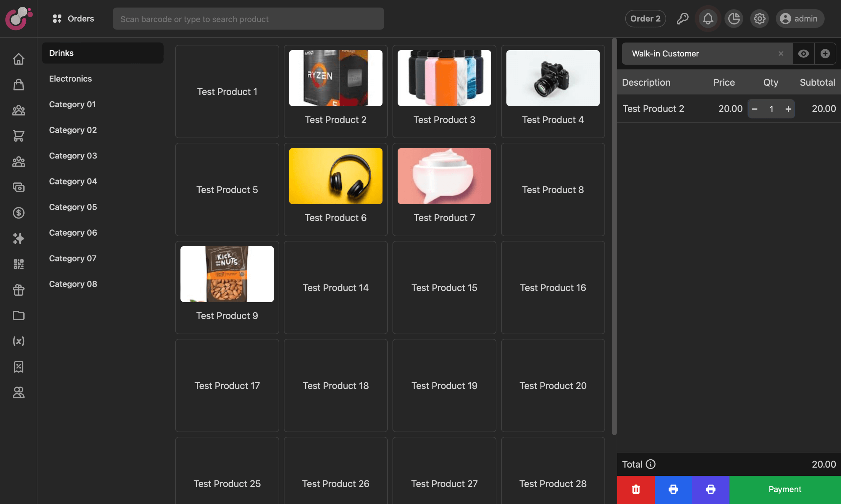The height and width of the screenshot is (504, 841).
Task: Open the gift box sidebar icon
Action: click(x=18, y=290)
